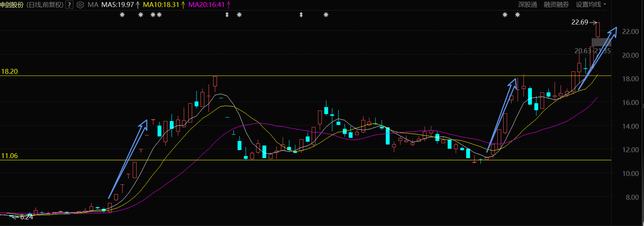This screenshot has height=226, width=644.
Task: Click the leftmost asterisk event marker
Action: 122,15
